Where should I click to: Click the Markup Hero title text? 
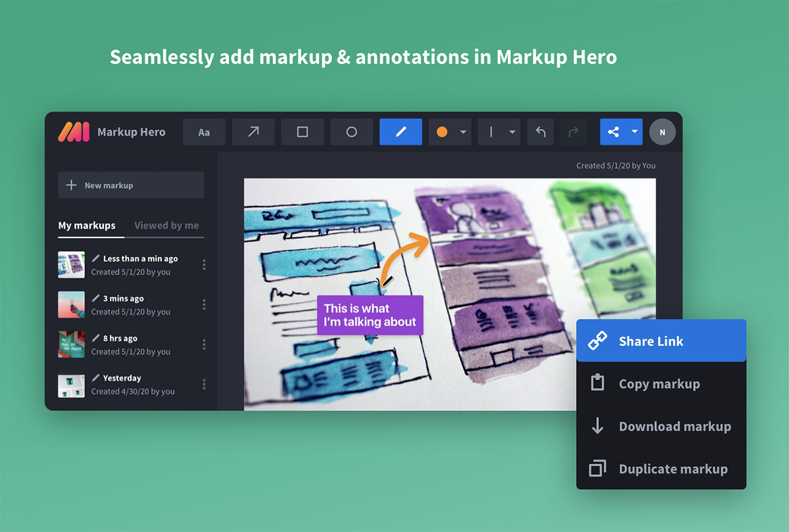pos(131,132)
